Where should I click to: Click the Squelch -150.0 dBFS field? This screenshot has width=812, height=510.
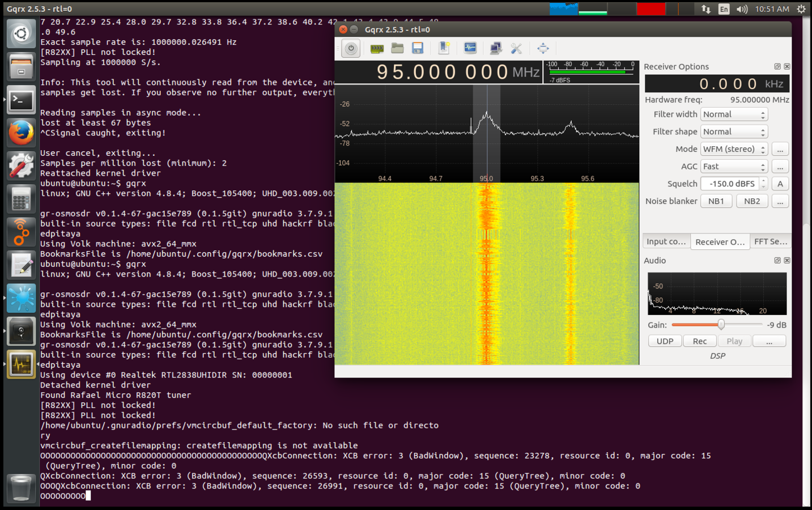pos(730,184)
